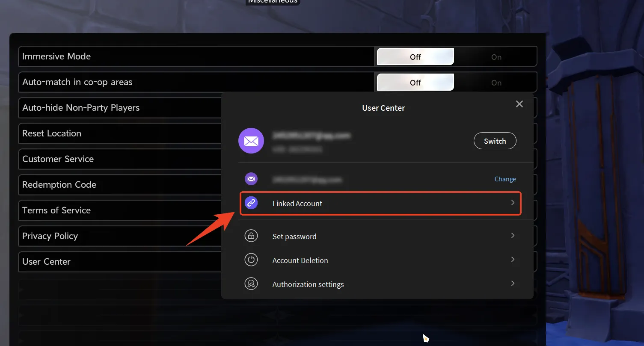This screenshot has height=346, width=644.
Task: Open Set password via the right chevron
Action: pyautogui.click(x=513, y=236)
